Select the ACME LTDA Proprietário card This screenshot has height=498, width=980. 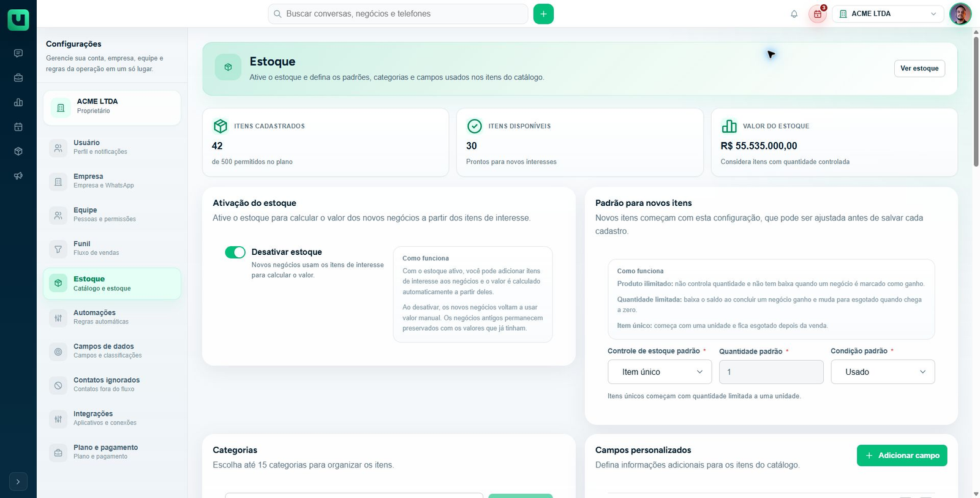(112, 108)
